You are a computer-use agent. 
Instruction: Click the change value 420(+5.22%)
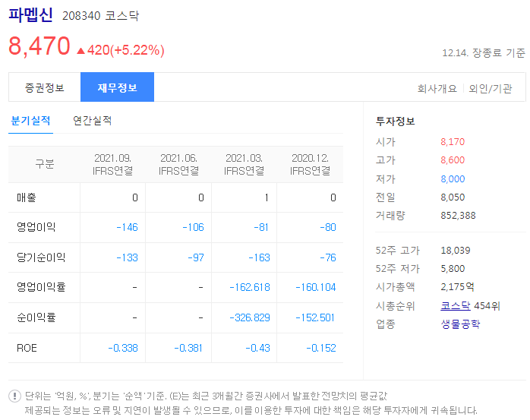126,50
